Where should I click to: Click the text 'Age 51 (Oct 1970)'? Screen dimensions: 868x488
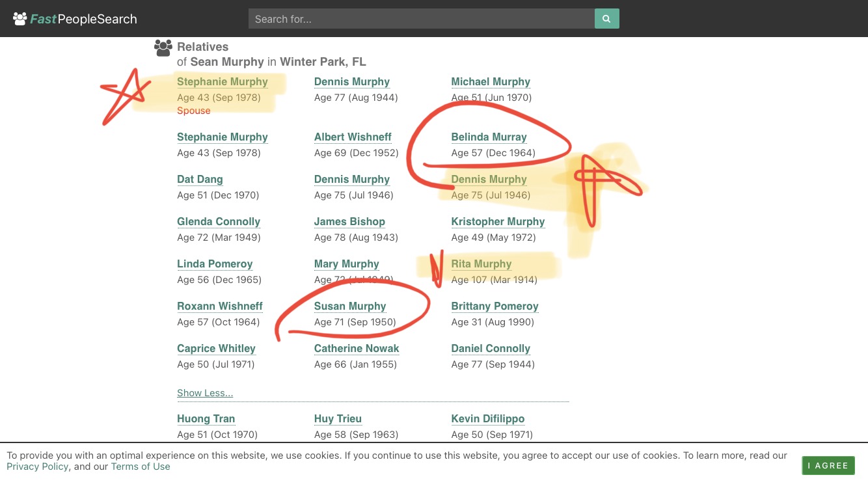click(217, 435)
